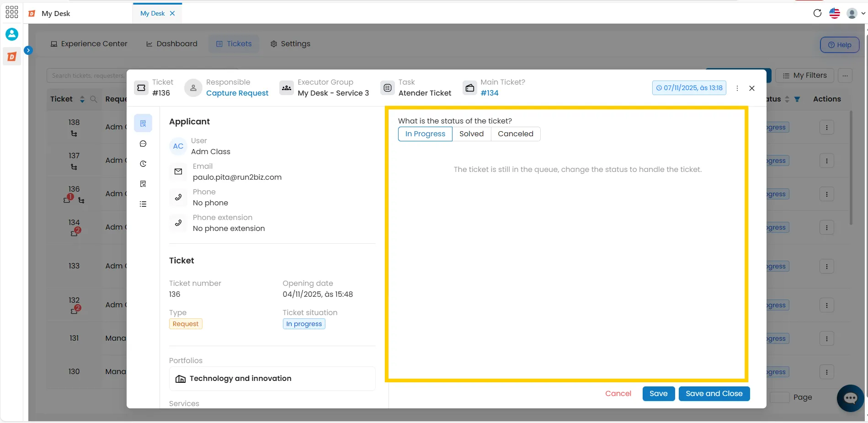Open the ticket modal three-dot menu
Image resolution: width=868 pixels, height=423 pixels.
737,88
